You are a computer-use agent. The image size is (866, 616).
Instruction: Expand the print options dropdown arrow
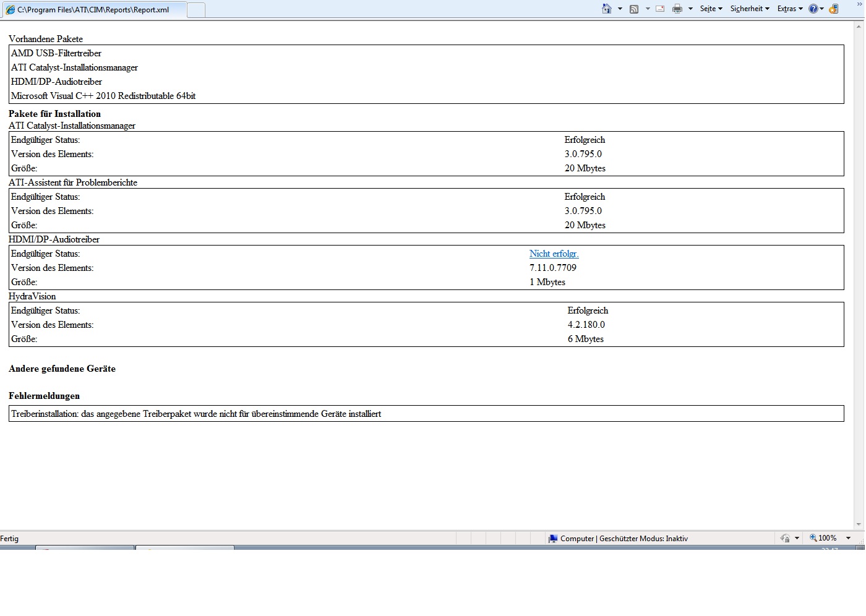pos(690,9)
